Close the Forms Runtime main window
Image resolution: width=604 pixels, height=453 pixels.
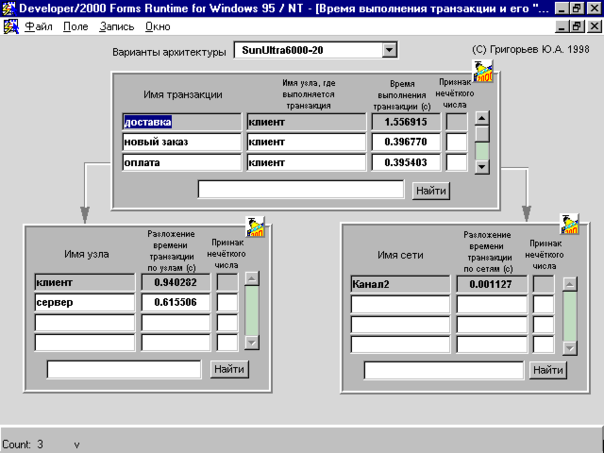[594, 8]
